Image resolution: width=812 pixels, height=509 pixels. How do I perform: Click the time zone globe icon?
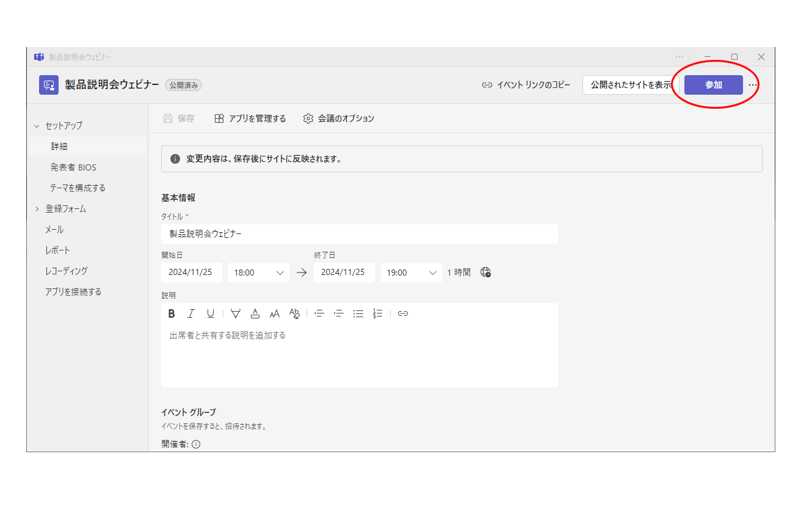485,273
